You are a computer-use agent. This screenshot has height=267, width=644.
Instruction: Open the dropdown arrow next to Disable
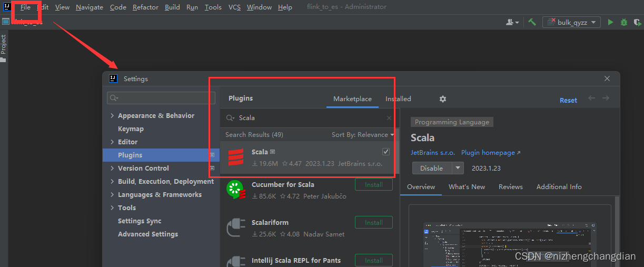(458, 168)
